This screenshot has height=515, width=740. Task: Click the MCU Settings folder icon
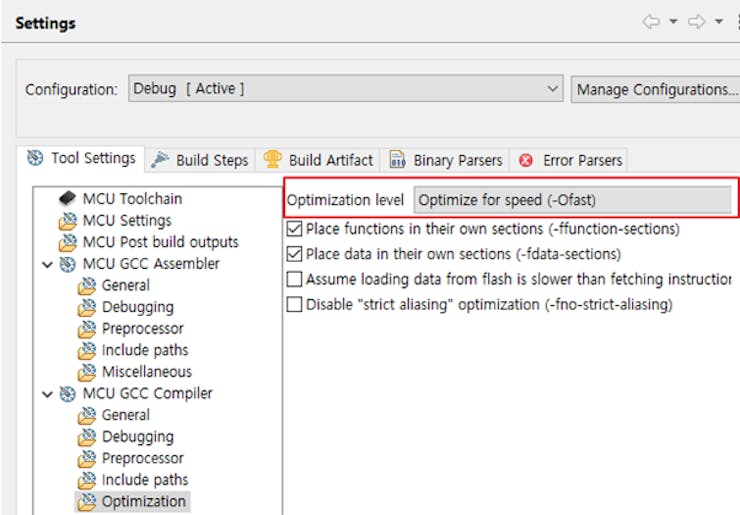pyautogui.click(x=67, y=220)
